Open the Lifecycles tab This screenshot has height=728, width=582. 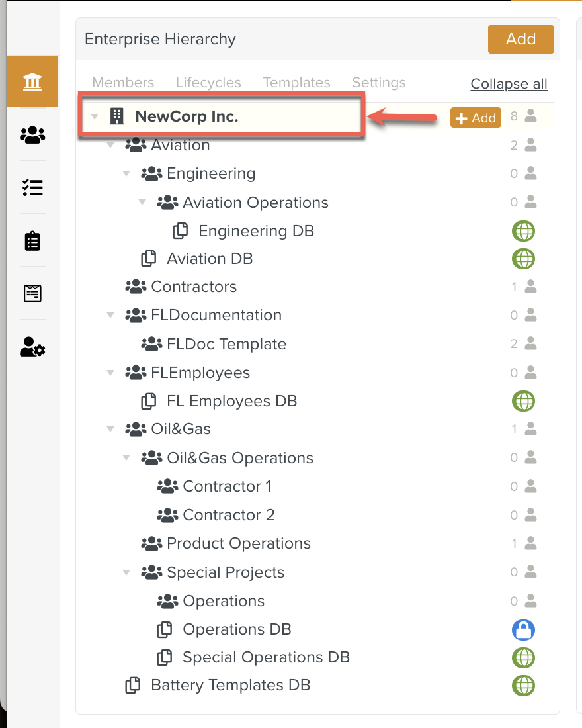click(x=208, y=83)
